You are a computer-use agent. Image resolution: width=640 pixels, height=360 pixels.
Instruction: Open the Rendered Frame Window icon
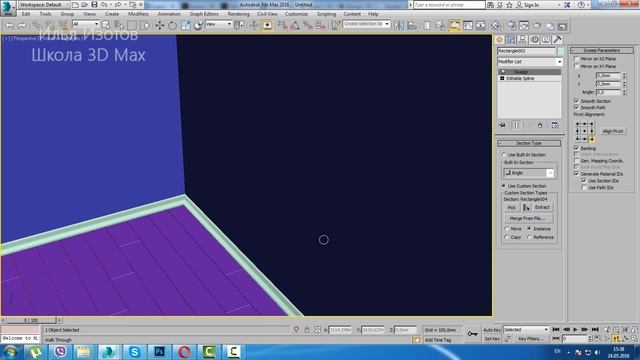(x=524, y=25)
